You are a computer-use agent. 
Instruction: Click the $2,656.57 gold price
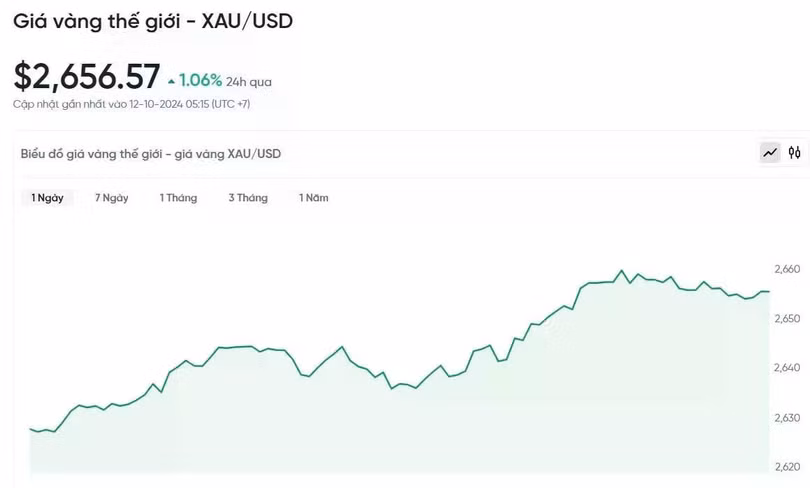pyautogui.click(x=86, y=77)
